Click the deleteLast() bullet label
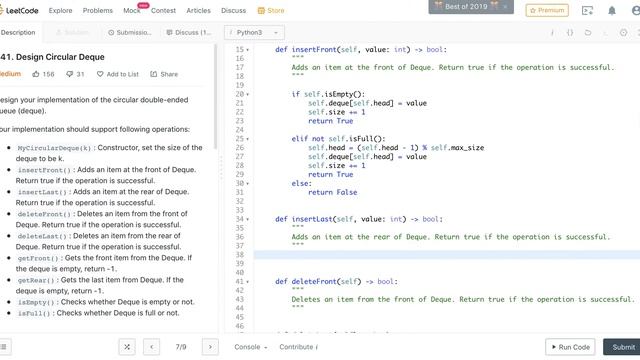Viewport: 640px width, 360px height. [42, 236]
